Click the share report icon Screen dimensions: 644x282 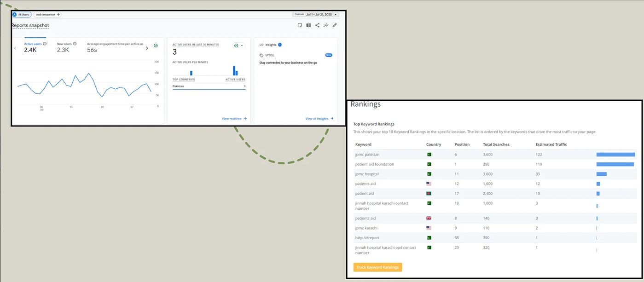click(x=317, y=25)
